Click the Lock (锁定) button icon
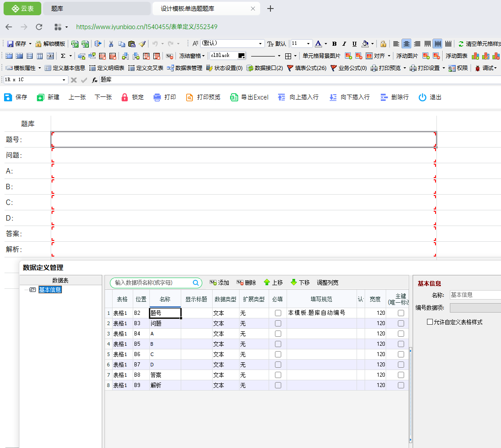Image resolution: width=501 pixels, height=448 pixels. [x=125, y=97]
